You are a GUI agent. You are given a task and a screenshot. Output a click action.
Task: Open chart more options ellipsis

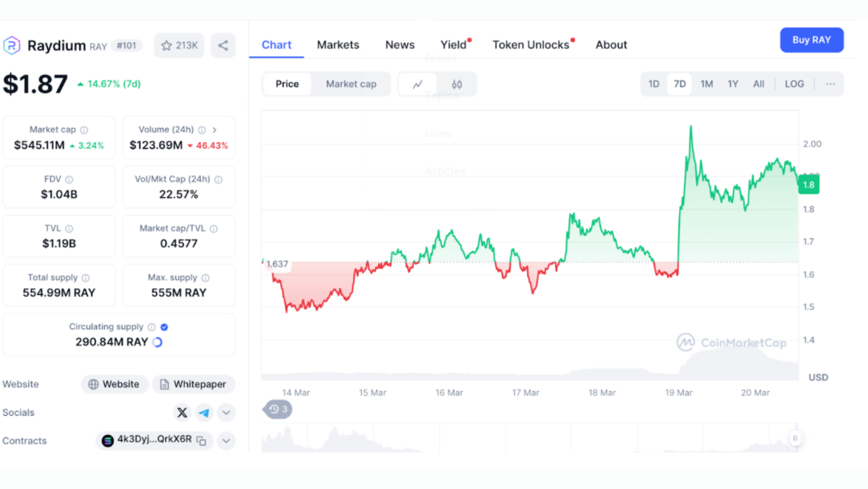(x=830, y=84)
